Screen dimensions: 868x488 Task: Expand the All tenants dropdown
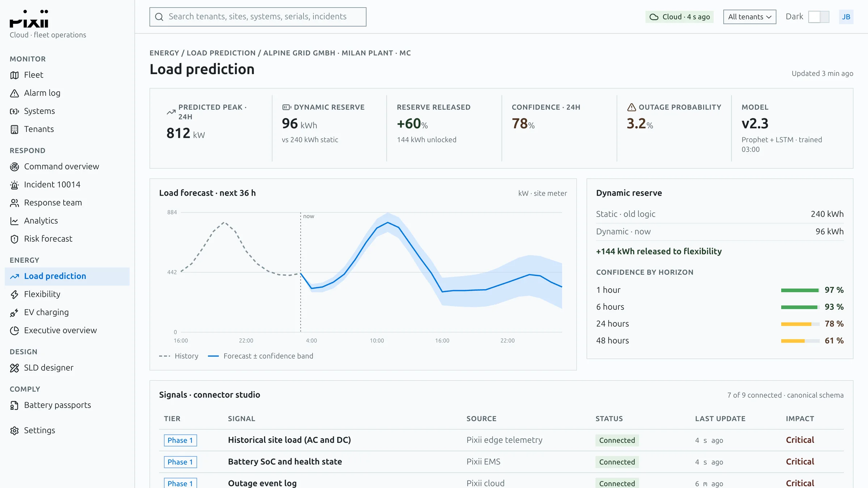(749, 17)
